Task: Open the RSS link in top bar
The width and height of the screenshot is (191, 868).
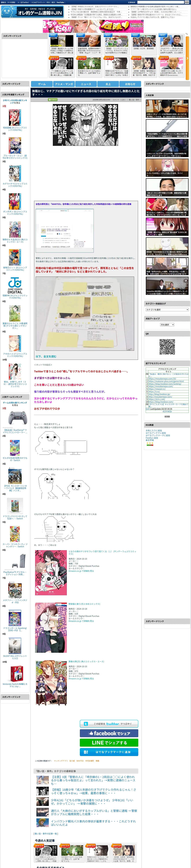Action: (x=48, y=2)
